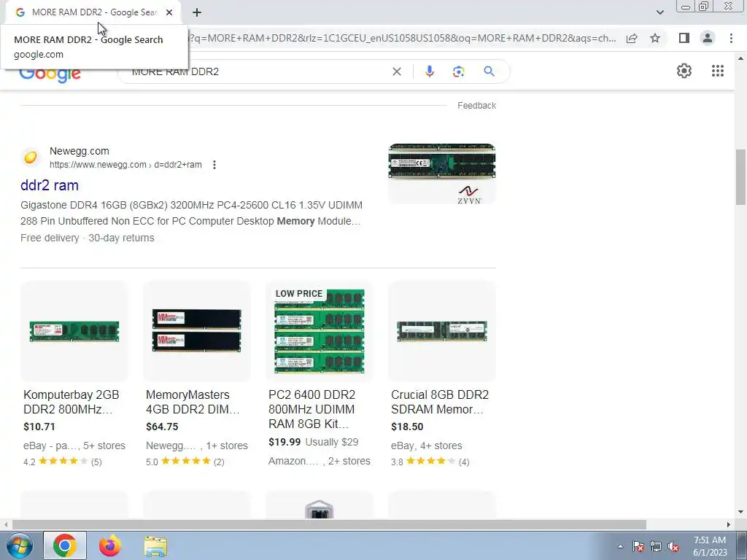
Task: Click Komputerbay RAM product image
Action: pyautogui.click(x=74, y=332)
